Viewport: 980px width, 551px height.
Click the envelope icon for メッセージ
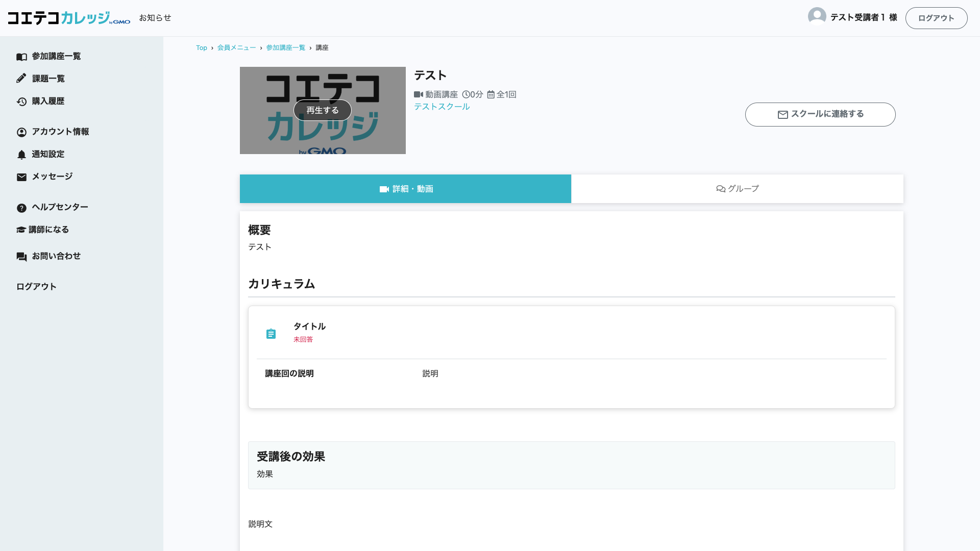21,177
